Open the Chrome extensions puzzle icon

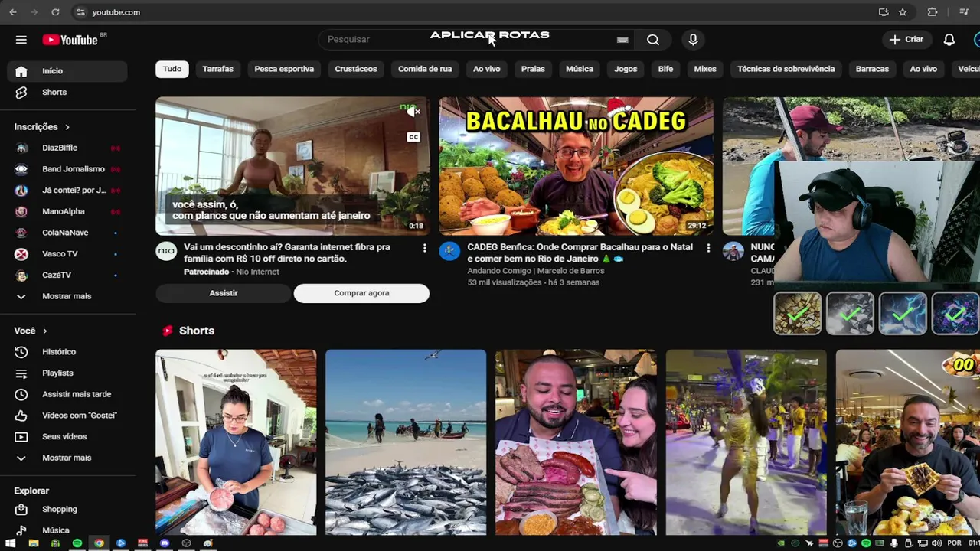[x=933, y=12]
